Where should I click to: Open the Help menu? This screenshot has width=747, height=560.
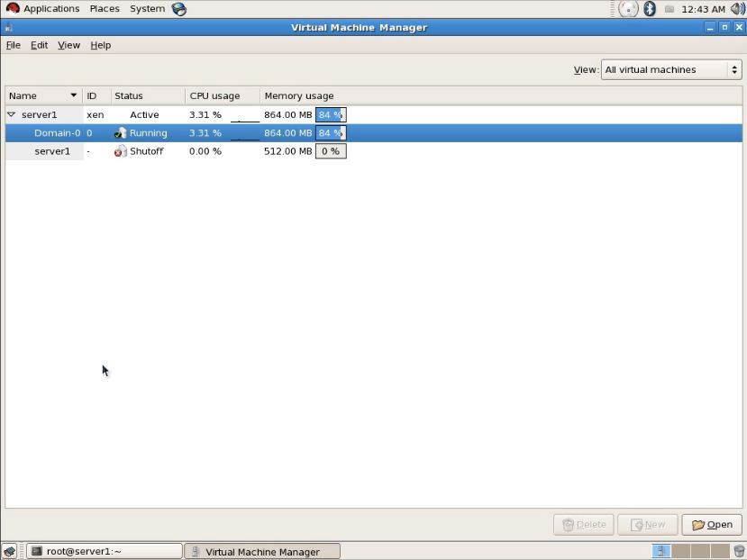coord(101,45)
